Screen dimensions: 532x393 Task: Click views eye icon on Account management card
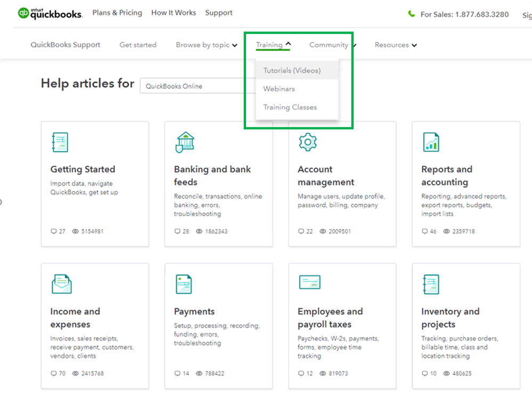coord(323,231)
